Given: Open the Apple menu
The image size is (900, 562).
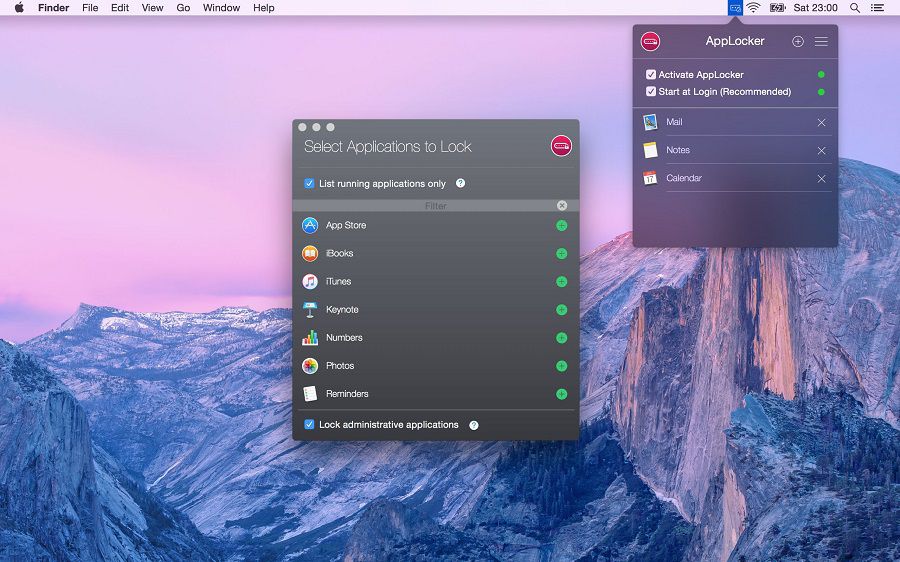Looking at the screenshot, I should coord(19,8).
